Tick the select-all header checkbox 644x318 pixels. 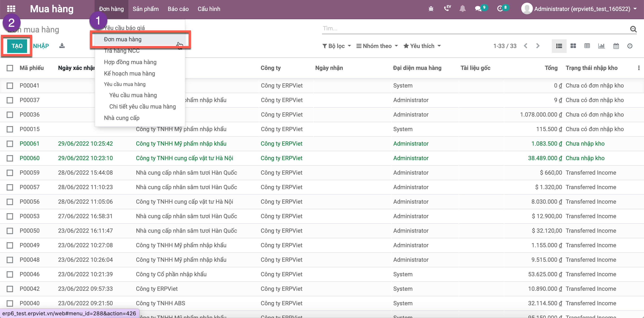click(10, 68)
